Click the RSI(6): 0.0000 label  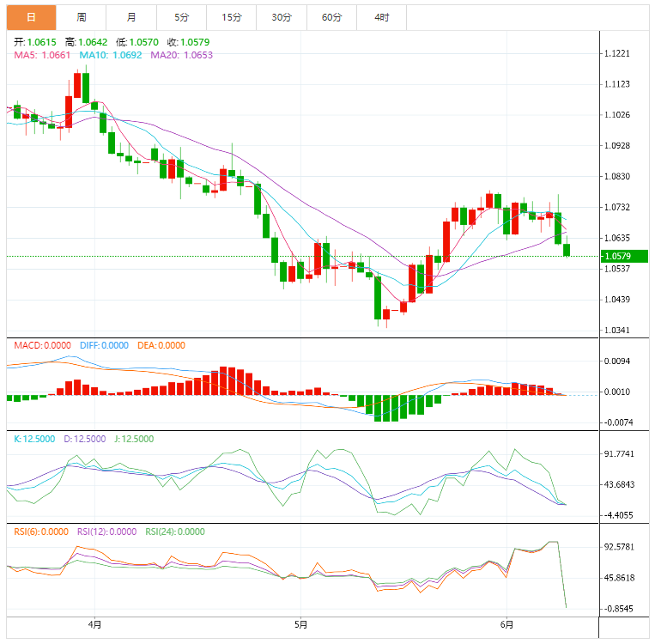pyautogui.click(x=41, y=532)
